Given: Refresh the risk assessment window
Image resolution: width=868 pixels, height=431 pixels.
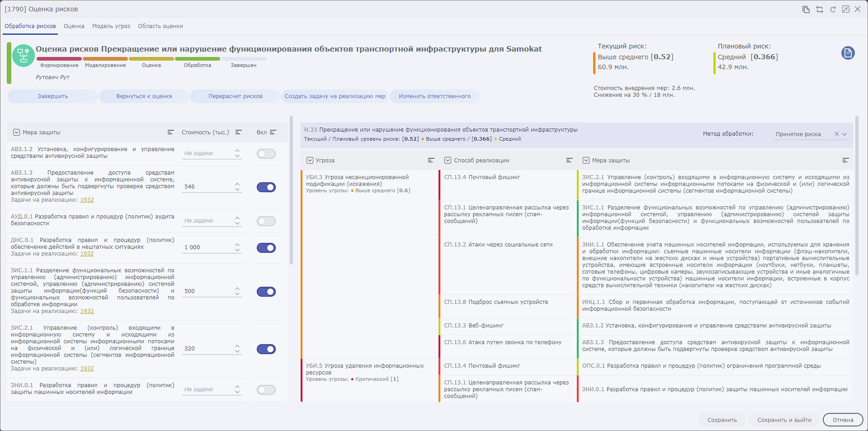Looking at the screenshot, I should [833, 9].
